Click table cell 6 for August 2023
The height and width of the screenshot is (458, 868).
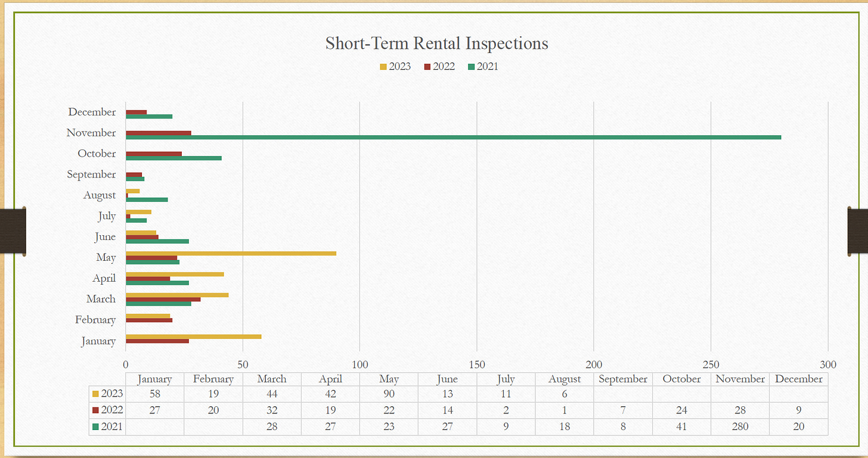pos(565,394)
